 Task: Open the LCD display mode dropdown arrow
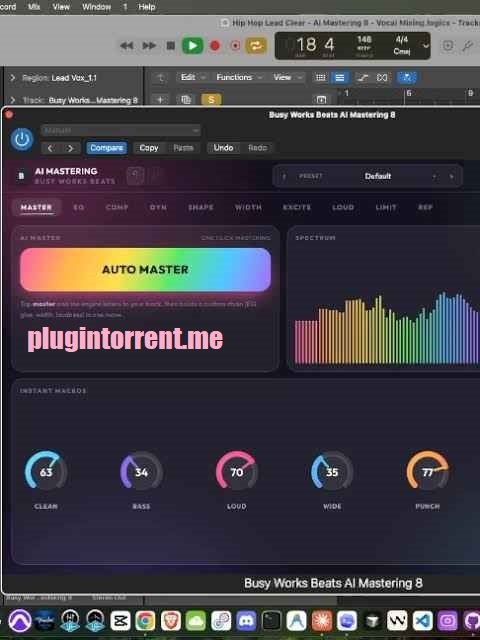pyautogui.click(x=426, y=46)
